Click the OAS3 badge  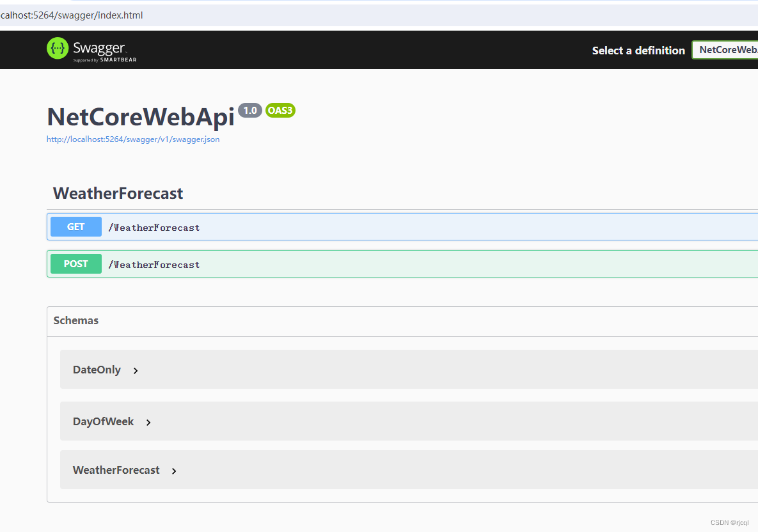pos(280,110)
